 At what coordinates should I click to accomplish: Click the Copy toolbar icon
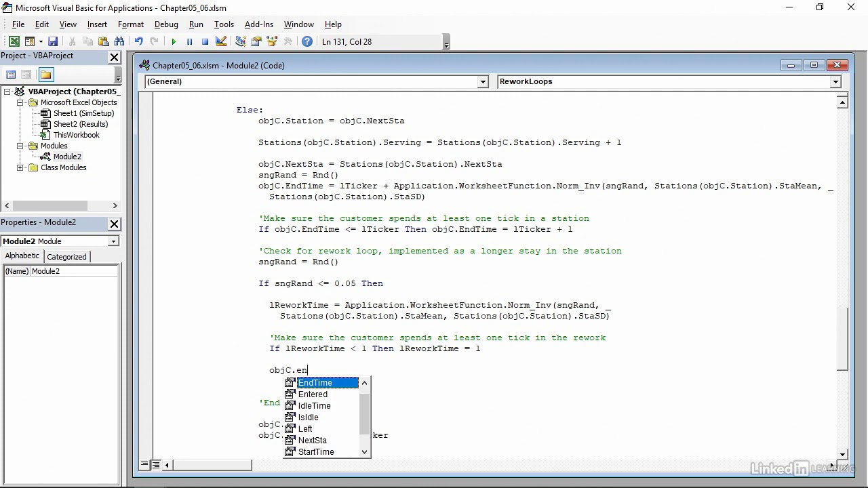coord(87,41)
